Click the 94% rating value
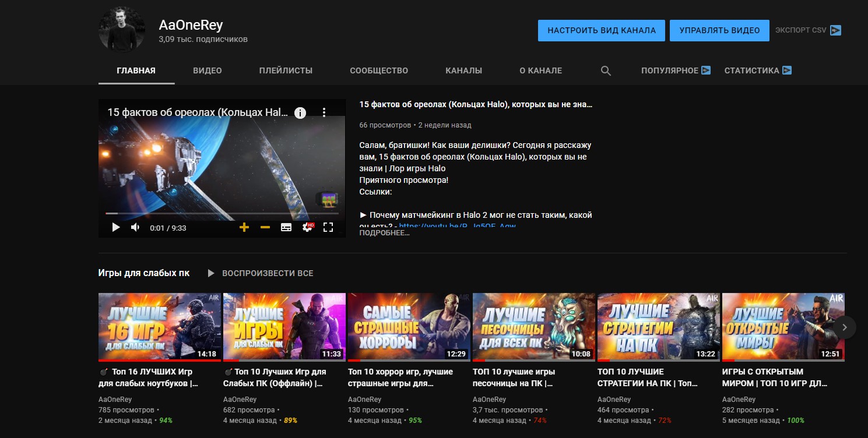868x438 pixels. [x=166, y=421]
